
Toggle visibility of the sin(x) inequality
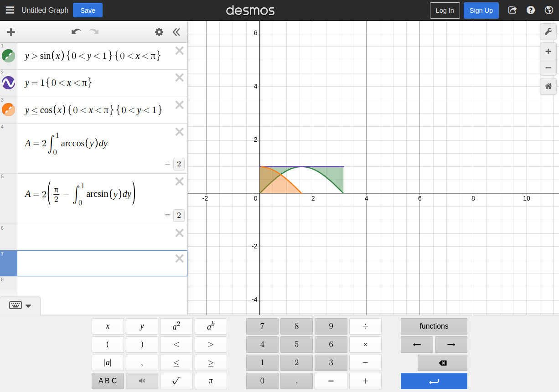[9, 56]
